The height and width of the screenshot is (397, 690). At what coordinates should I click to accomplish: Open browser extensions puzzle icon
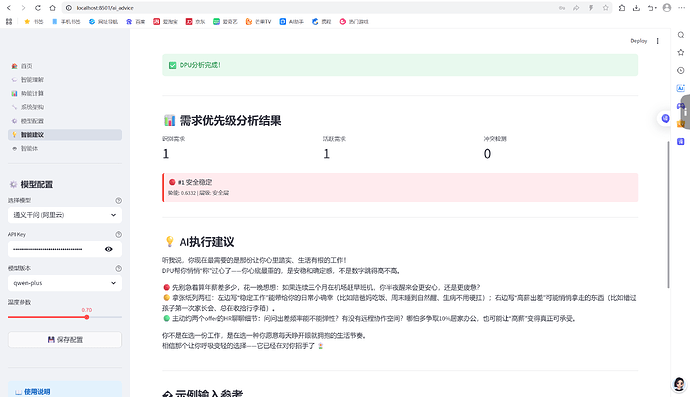[622, 8]
